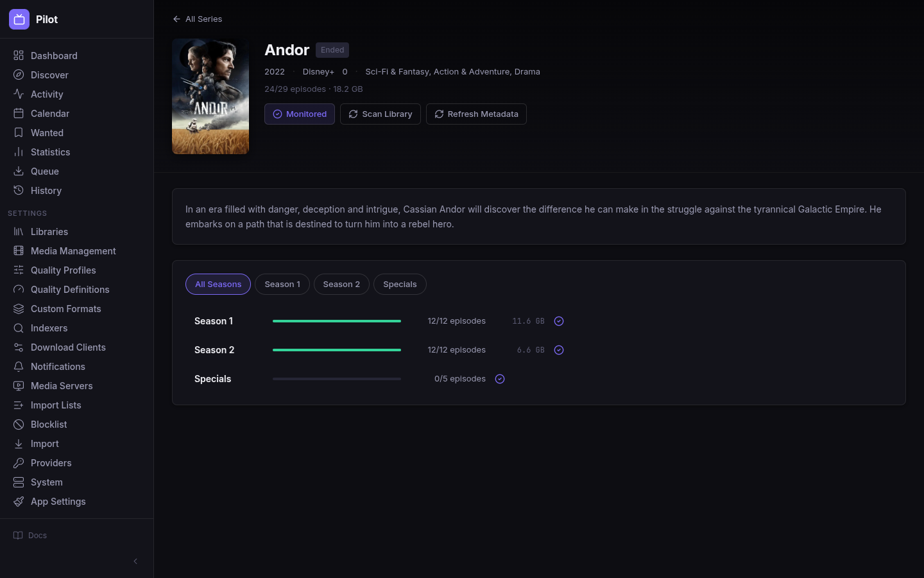Open Activity pulse icon

click(x=19, y=94)
